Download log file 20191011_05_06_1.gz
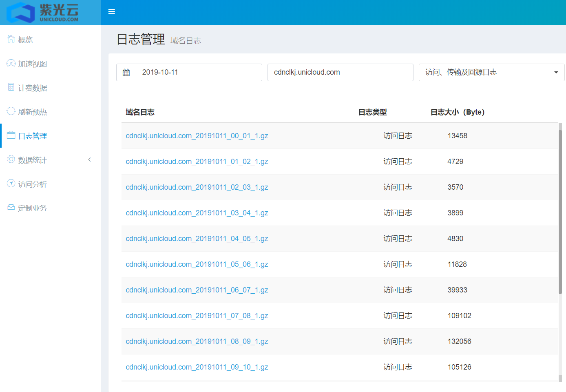The height and width of the screenshot is (392, 566). 197,264
